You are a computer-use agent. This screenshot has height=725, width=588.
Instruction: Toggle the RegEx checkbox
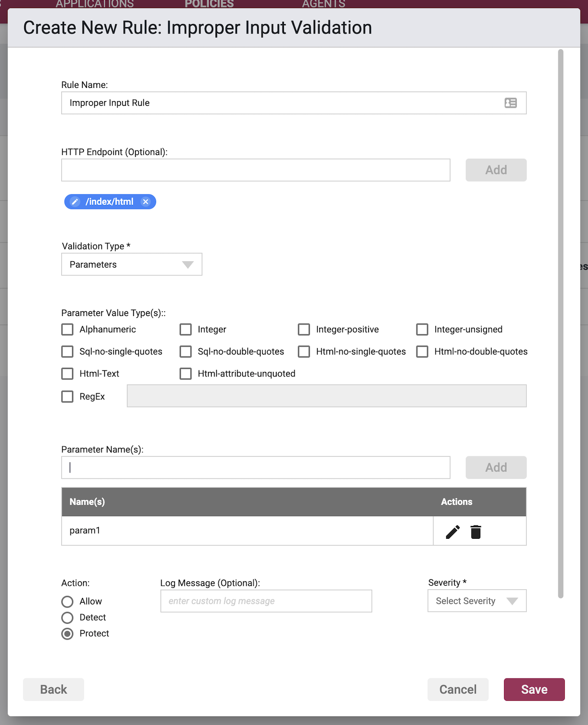[x=67, y=397]
